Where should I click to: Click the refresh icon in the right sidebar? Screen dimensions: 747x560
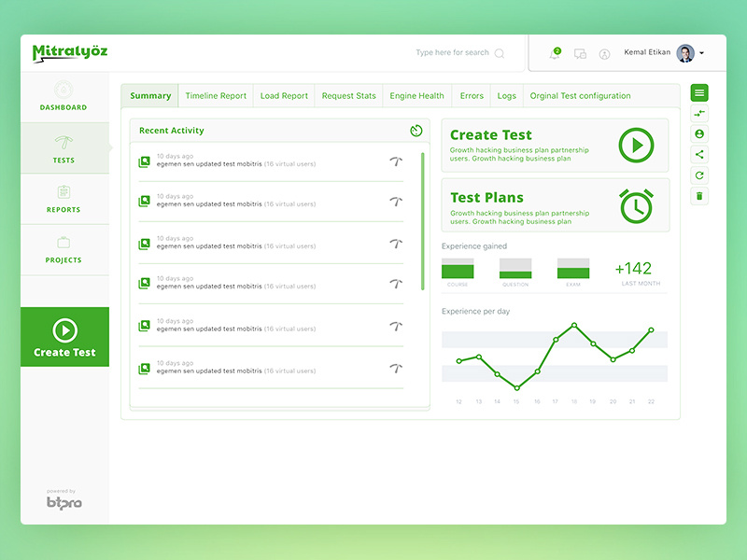pos(698,175)
